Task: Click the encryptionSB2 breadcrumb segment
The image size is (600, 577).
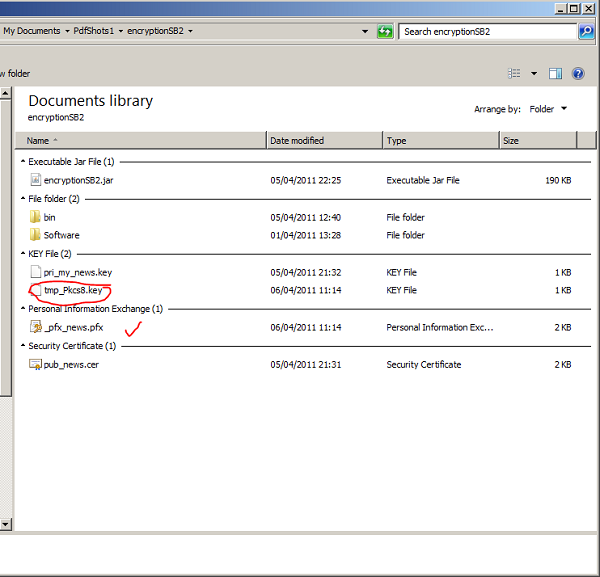Action: (x=155, y=31)
